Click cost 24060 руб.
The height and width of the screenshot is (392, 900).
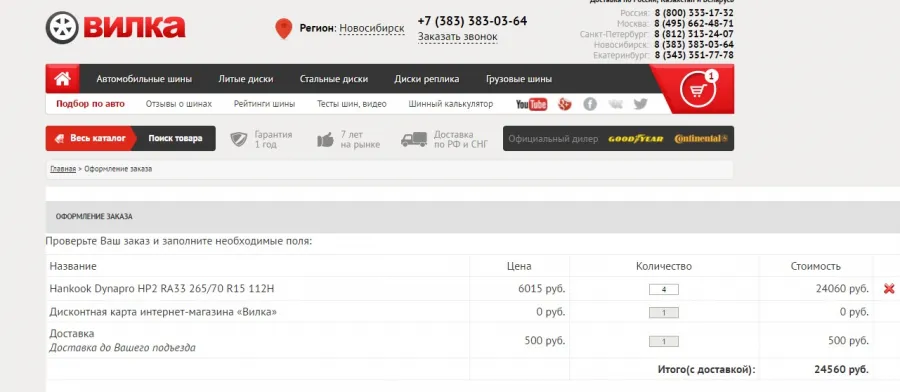point(843,289)
